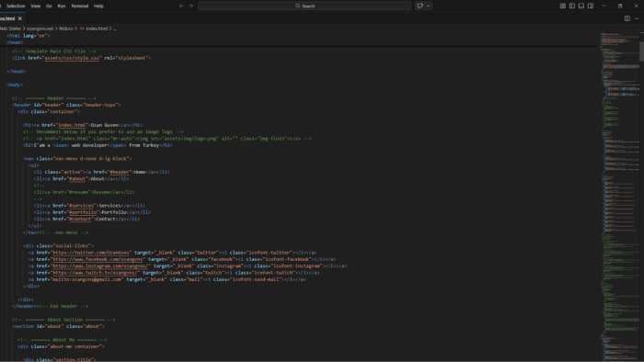Open the Selection menu
The width and height of the screenshot is (644, 362).
click(16, 6)
